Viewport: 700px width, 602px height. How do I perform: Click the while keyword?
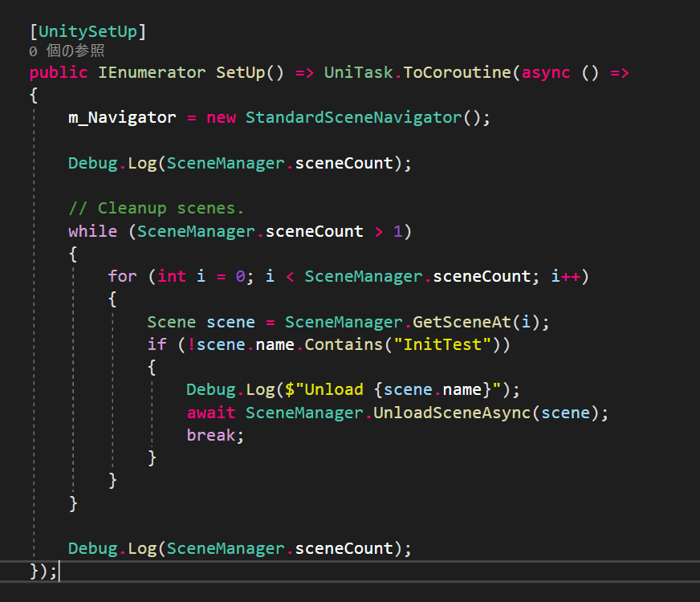tap(93, 231)
